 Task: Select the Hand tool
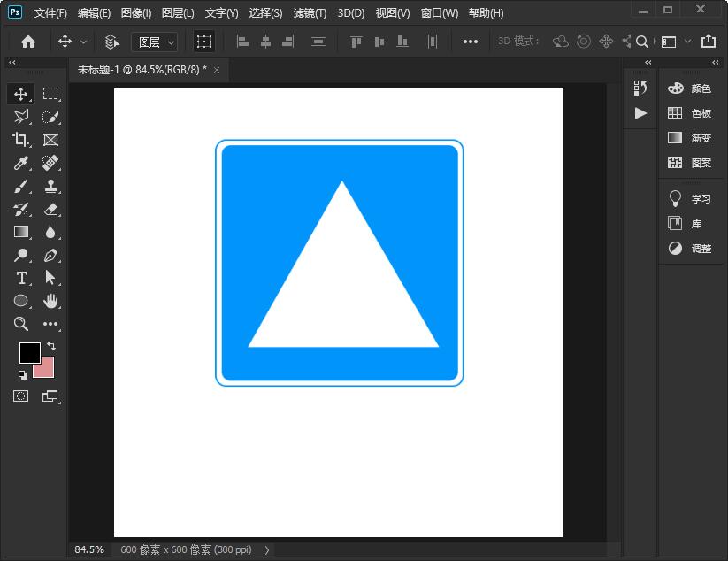point(50,302)
